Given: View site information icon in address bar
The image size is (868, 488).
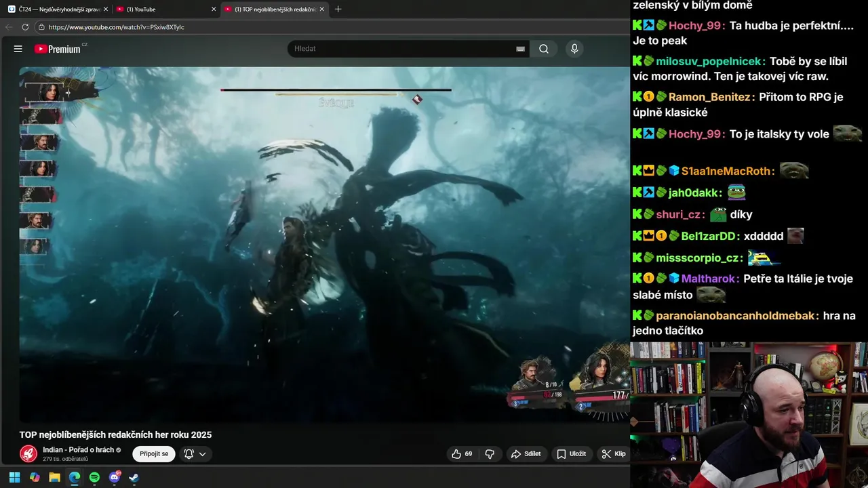Looking at the screenshot, I should 41,27.
